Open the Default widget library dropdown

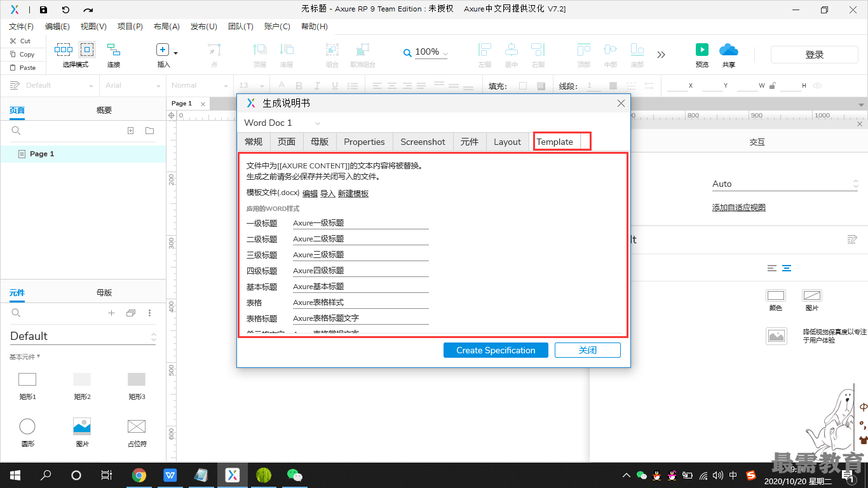[83, 336]
